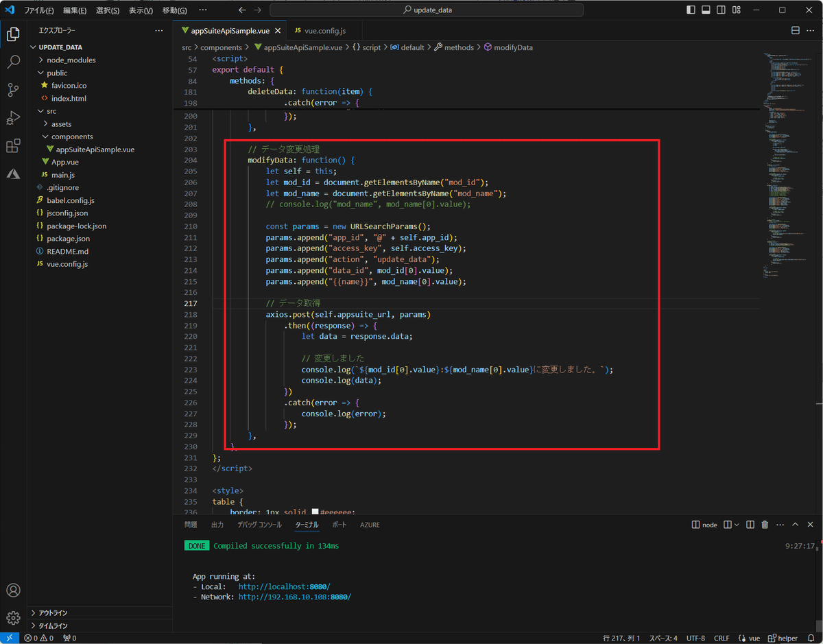Click the remote window indicator in status bar
The image size is (823, 644).
(9, 638)
